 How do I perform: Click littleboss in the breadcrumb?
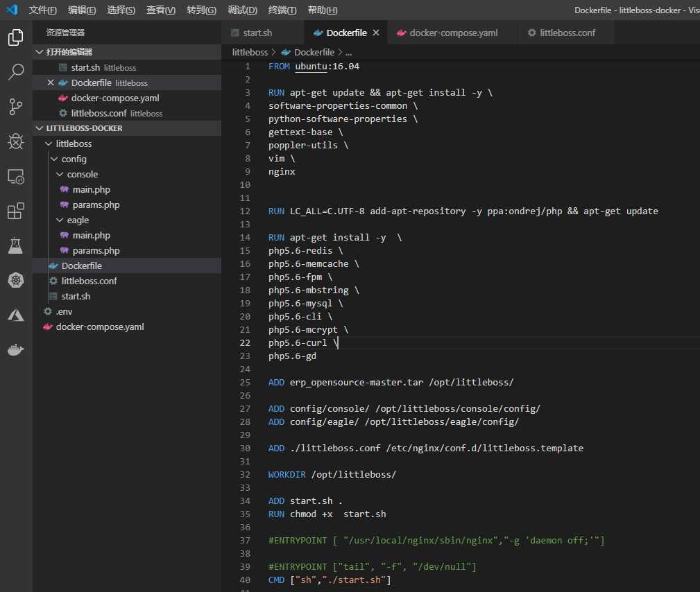point(250,52)
